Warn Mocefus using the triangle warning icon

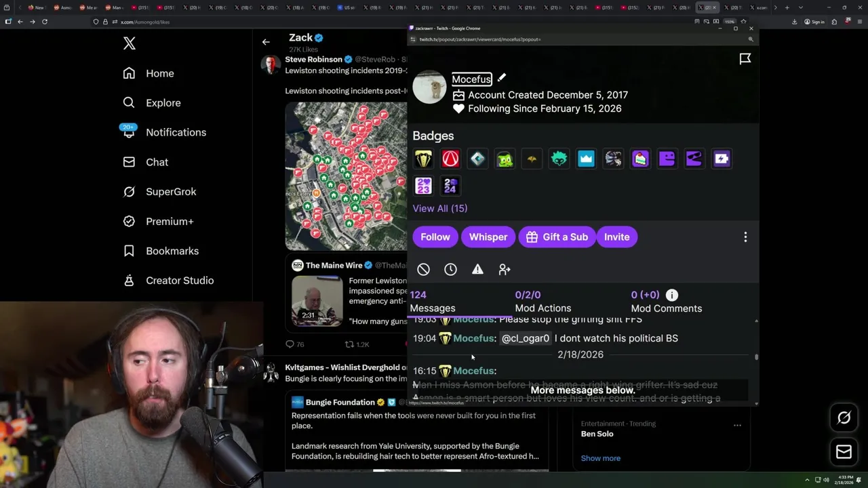(x=477, y=270)
